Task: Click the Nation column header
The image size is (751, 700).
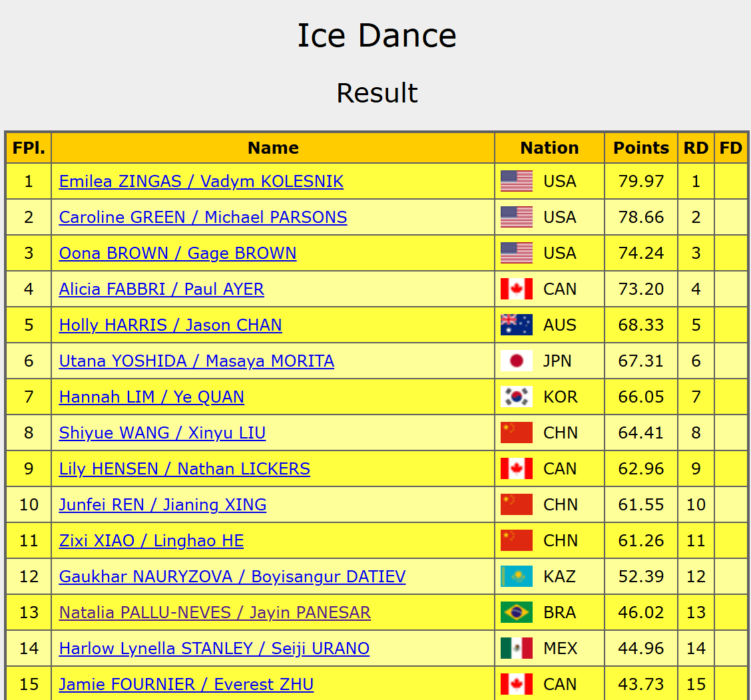Action: (549, 148)
